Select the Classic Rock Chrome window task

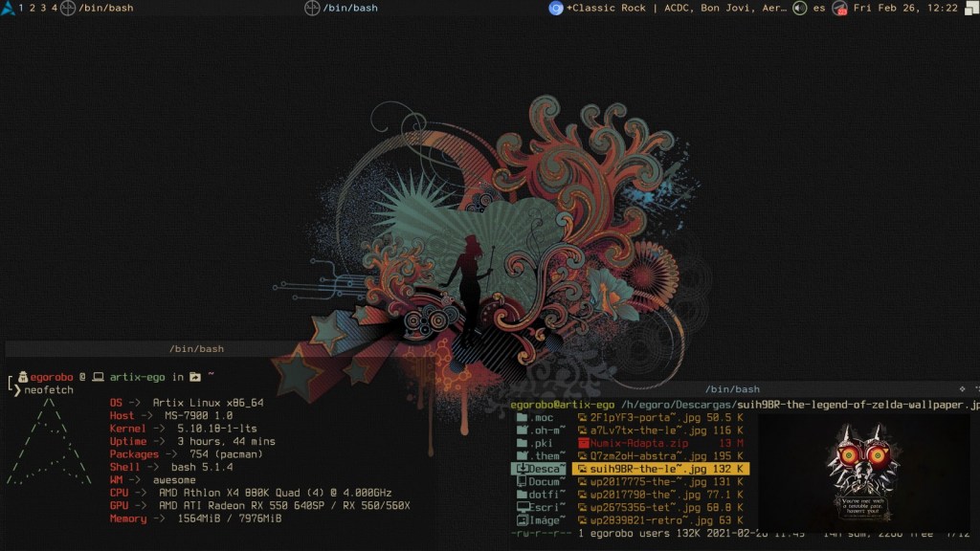coord(675,8)
